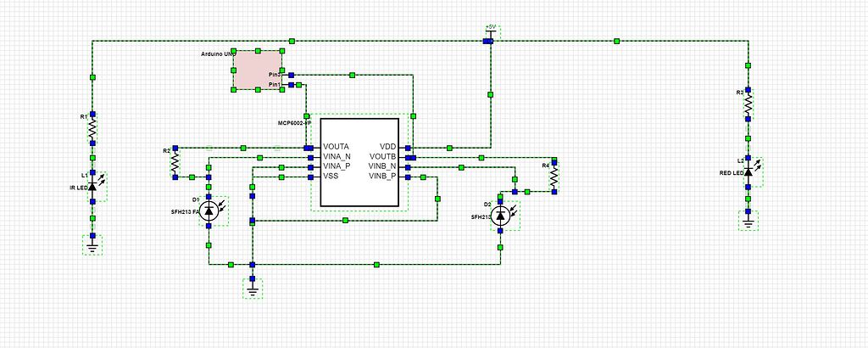868x348 pixels.
Task: Select photodiode D2 symbol
Action: tap(501, 216)
